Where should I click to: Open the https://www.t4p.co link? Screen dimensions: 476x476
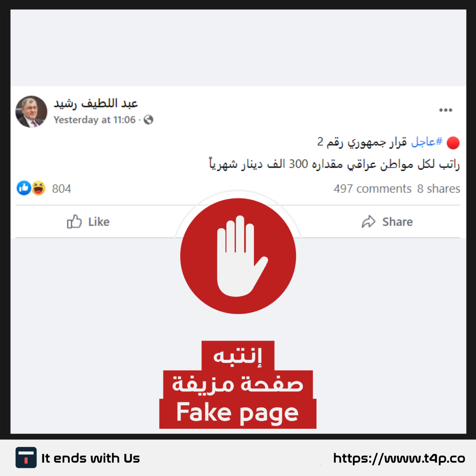click(x=399, y=458)
